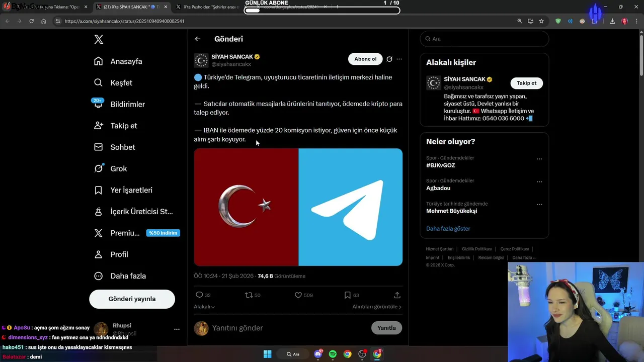This screenshot has height=362, width=644.
Task: Open options for Mehmet Büyükekşi trend
Action: point(539,205)
